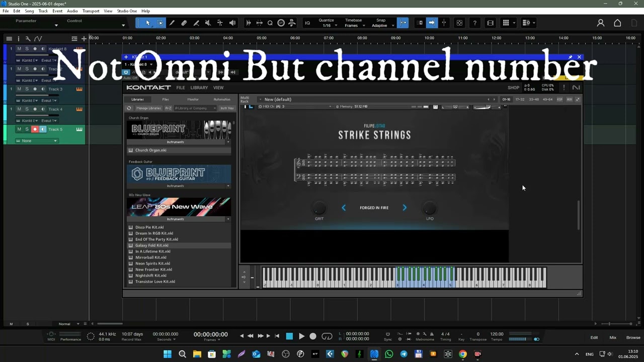Toggle the Loop button in transport
This screenshot has height=362, width=644.
[x=327, y=336]
